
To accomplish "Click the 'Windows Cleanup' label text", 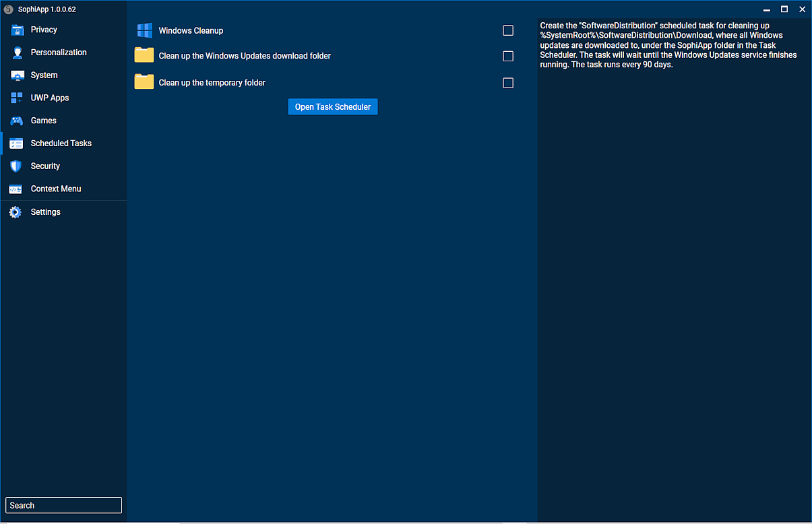I will [x=191, y=31].
